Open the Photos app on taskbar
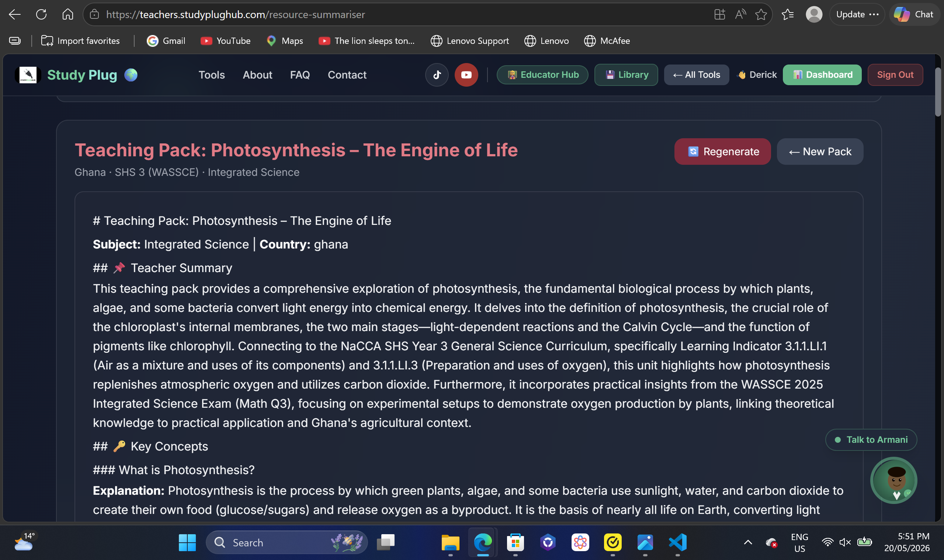Viewport: 944px width, 560px height. coord(645,543)
